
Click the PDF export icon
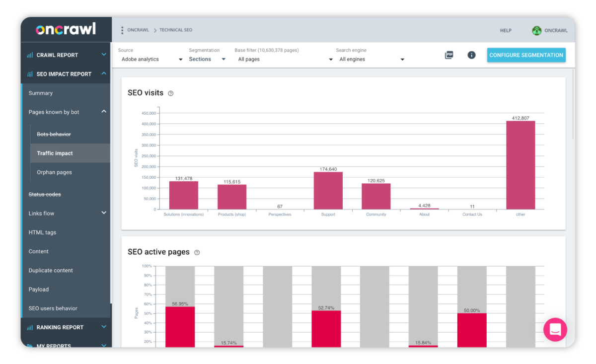coord(449,55)
